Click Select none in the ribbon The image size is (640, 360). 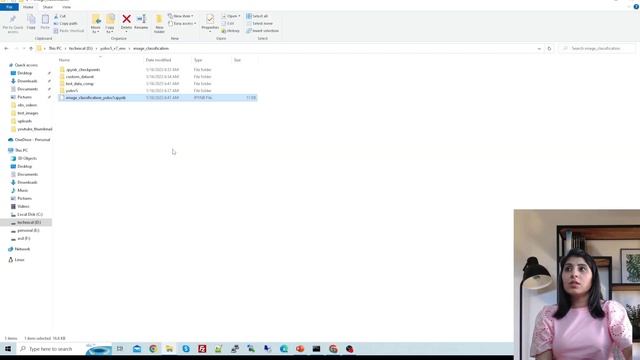point(260,24)
